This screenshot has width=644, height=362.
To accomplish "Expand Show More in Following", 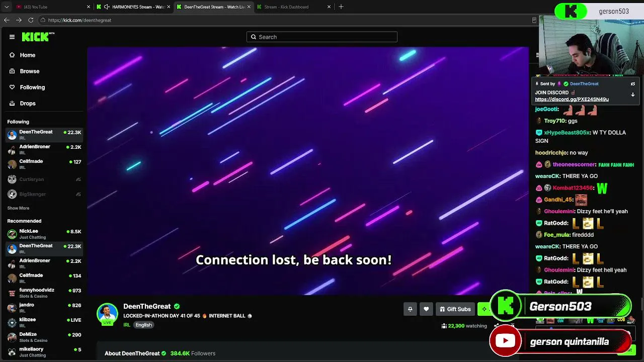I will [18, 208].
